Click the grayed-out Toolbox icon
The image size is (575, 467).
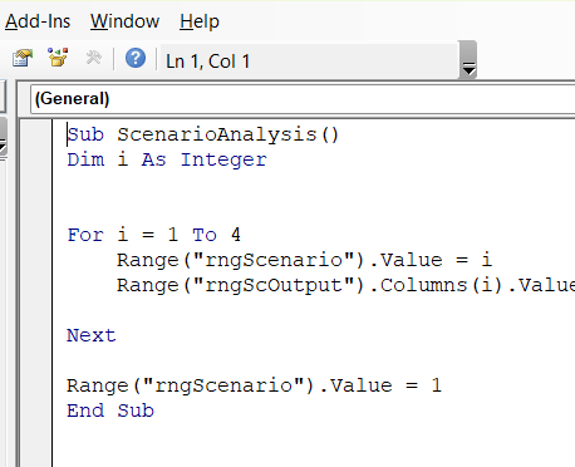(94, 58)
